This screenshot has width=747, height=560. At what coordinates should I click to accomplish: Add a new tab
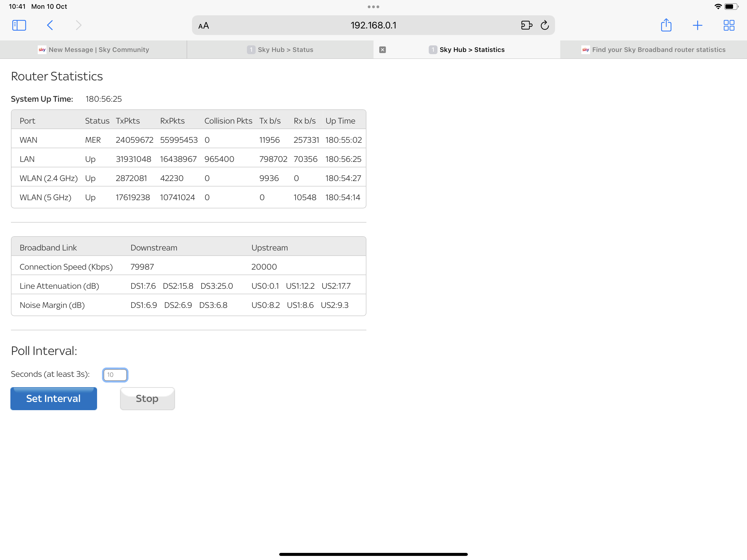point(697,25)
